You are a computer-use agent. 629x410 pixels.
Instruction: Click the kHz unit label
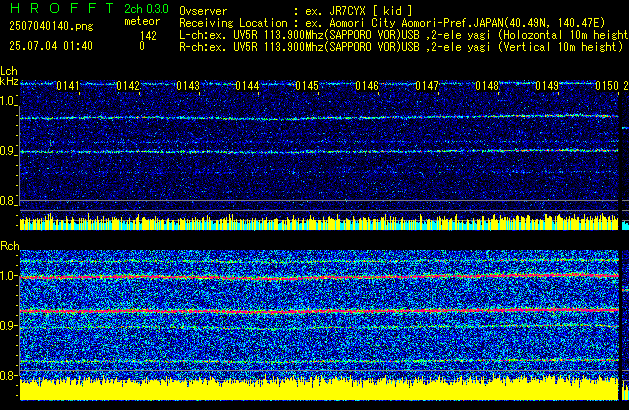point(9,81)
